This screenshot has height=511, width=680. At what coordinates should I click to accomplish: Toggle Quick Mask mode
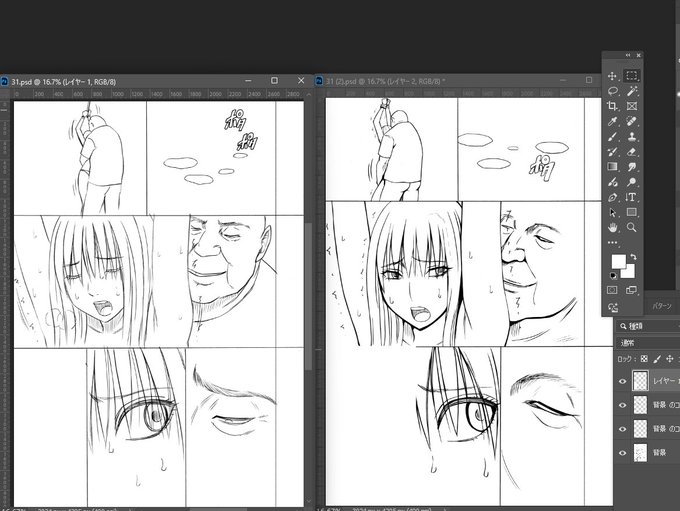(x=612, y=290)
